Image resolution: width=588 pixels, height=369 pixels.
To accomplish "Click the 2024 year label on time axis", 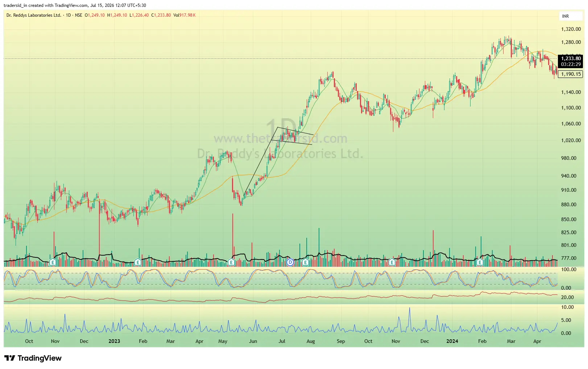I will pyautogui.click(x=452, y=341).
